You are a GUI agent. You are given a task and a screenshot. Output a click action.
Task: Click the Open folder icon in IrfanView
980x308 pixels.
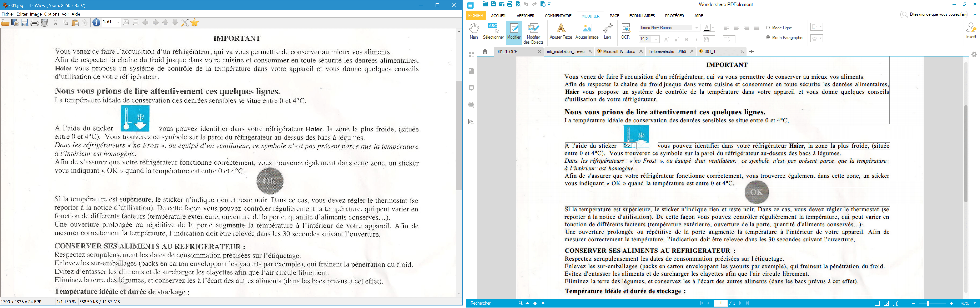(x=5, y=23)
